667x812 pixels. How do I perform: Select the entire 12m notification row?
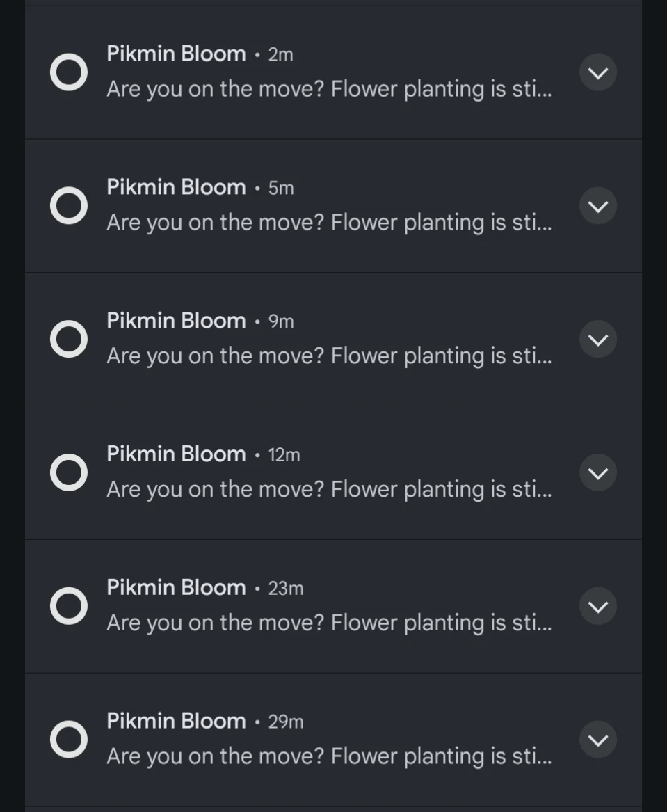pos(334,472)
